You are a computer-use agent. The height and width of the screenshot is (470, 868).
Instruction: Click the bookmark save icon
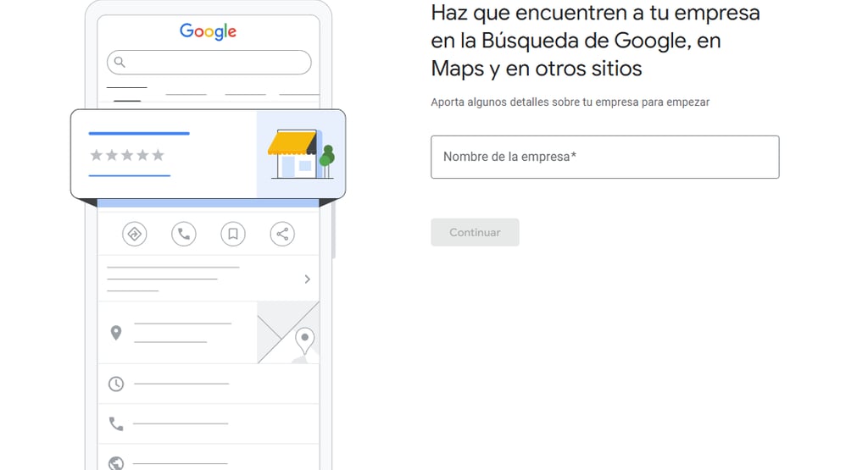[x=233, y=234]
